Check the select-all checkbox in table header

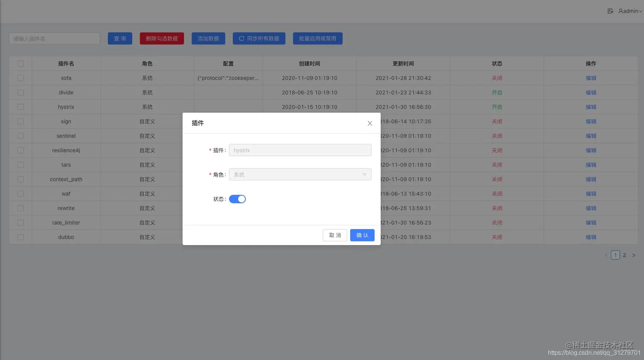tap(20, 63)
